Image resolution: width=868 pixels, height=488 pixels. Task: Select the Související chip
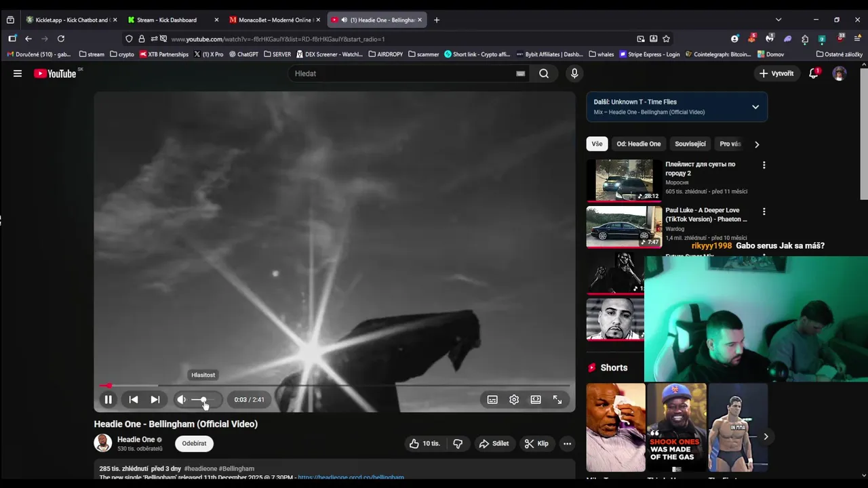point(690,144)
